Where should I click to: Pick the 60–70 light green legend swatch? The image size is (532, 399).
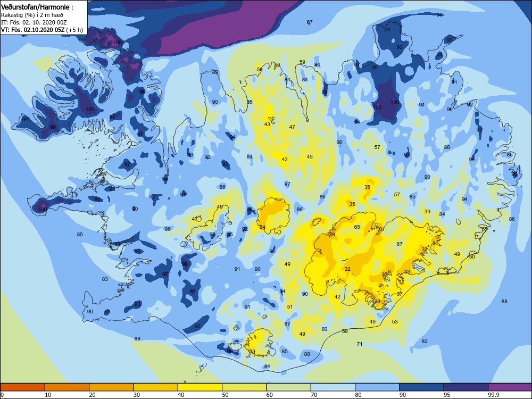click(x=289, y=387)
